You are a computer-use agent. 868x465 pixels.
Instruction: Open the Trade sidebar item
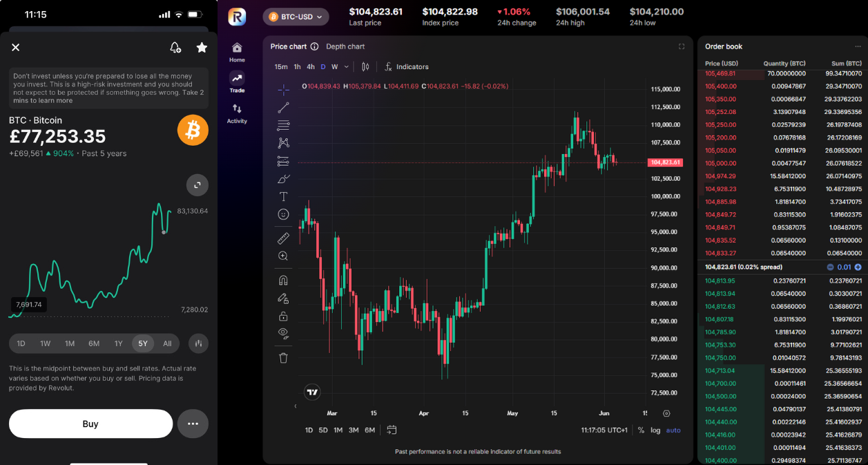click(x=237, y=82)
